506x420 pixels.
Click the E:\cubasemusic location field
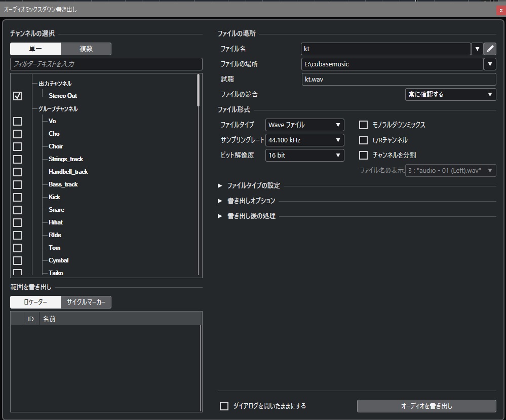pyautogui.click(x=392, y=64)
